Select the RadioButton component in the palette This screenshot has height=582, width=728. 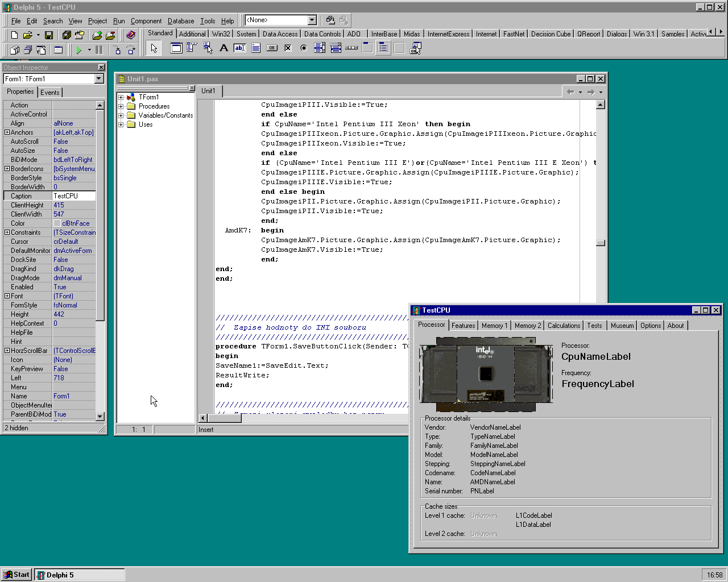[304, 48]
